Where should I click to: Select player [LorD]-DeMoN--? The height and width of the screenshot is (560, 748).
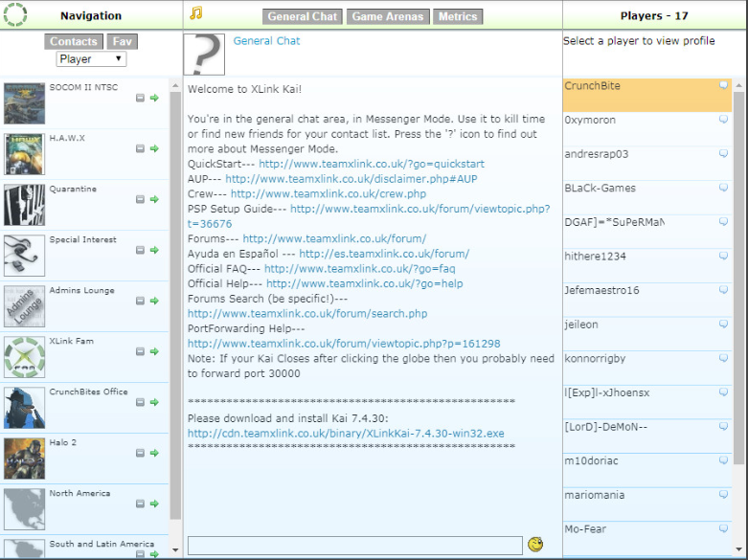click(647, 436)
